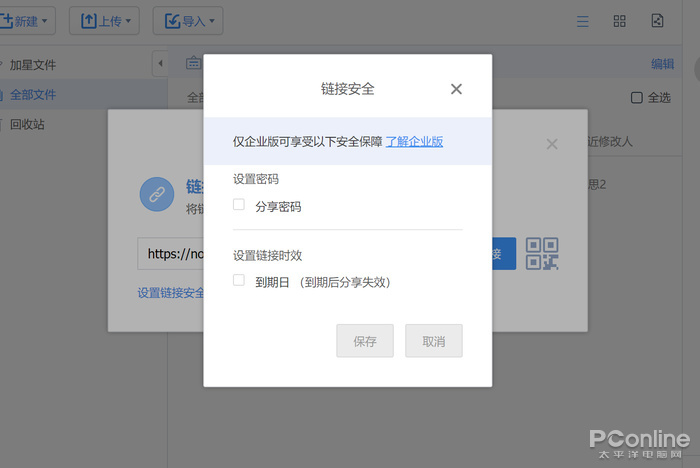Open the 上传 dropdown

pyautogui.click(x=103, y=20)
